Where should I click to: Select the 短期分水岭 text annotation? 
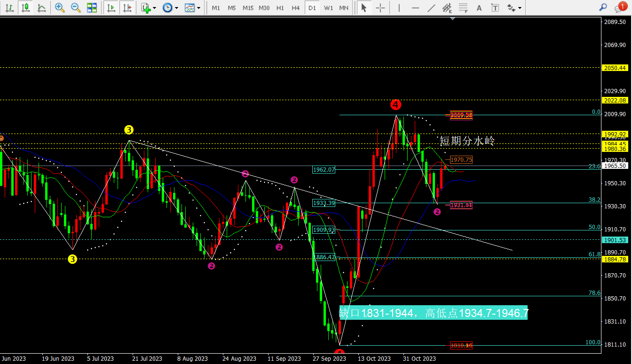[467, 141]
